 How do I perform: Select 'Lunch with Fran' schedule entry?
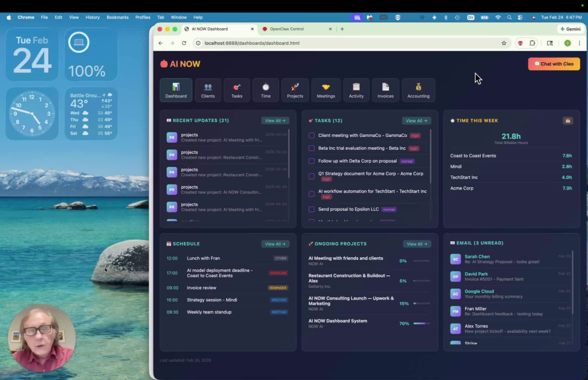(x=228, y=258)
